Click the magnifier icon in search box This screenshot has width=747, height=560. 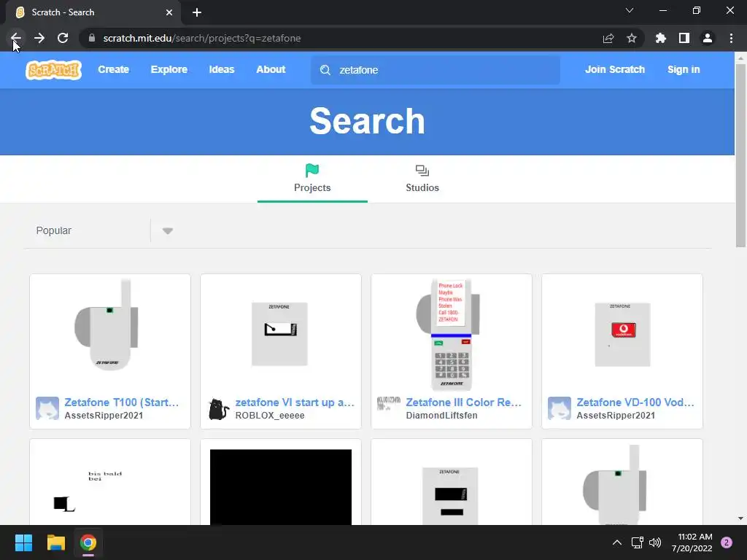pos(325,70)
